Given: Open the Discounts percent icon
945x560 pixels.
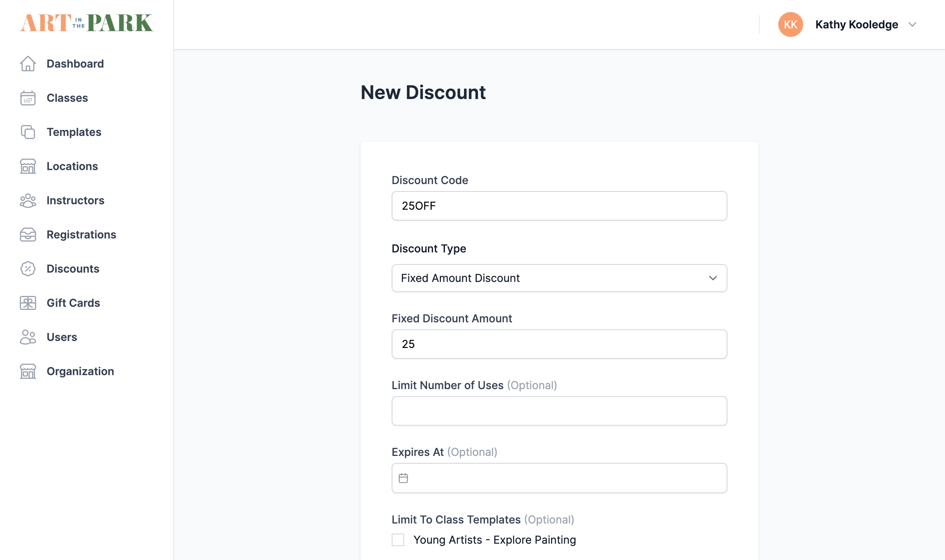Looking at the screenshot, I should [28, 269].
